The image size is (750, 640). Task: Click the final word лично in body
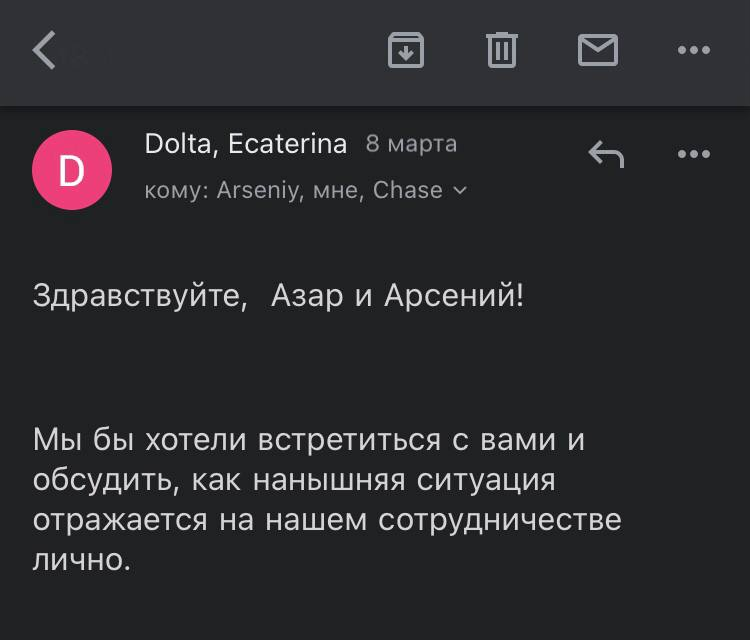(x=80, y=560)
